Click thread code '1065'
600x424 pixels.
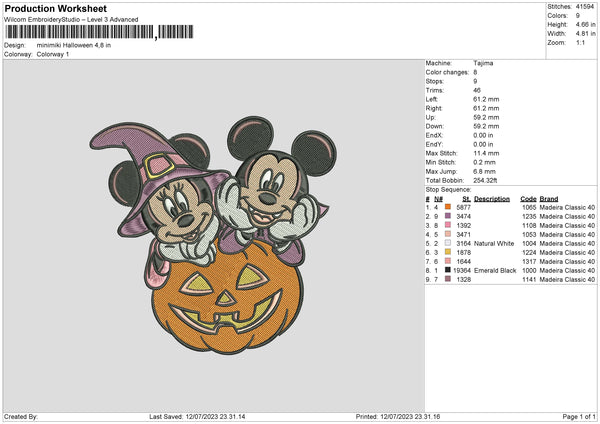pyautogui.click(x=529, y=207)
